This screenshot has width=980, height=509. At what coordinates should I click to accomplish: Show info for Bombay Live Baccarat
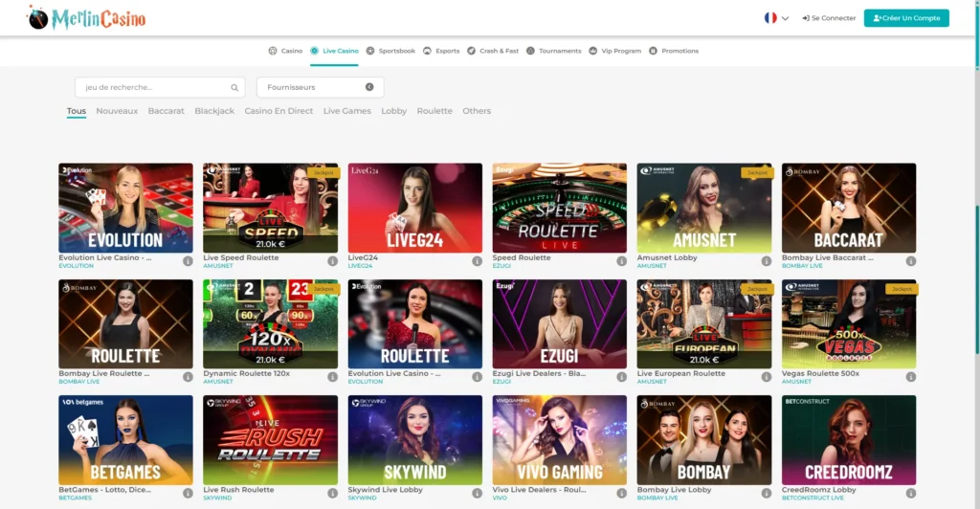[911, 261]
